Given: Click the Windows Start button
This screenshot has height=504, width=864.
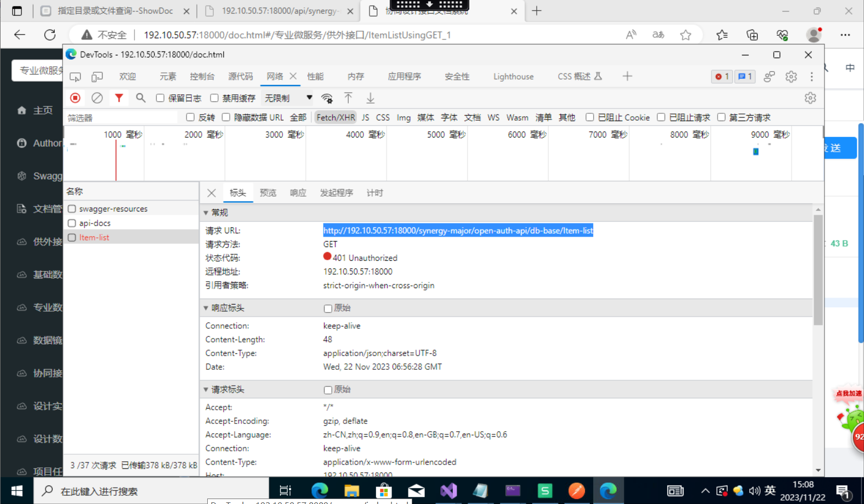Looking at the screenshot, I should point(17,490).
